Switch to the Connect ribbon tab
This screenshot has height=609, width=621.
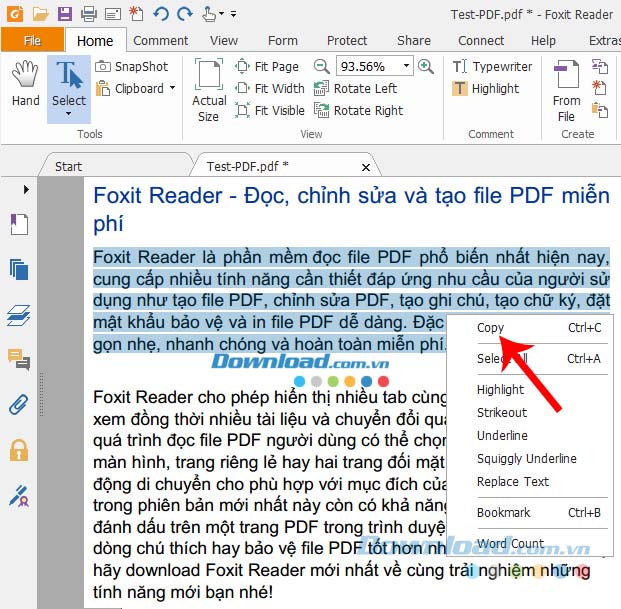481,40
